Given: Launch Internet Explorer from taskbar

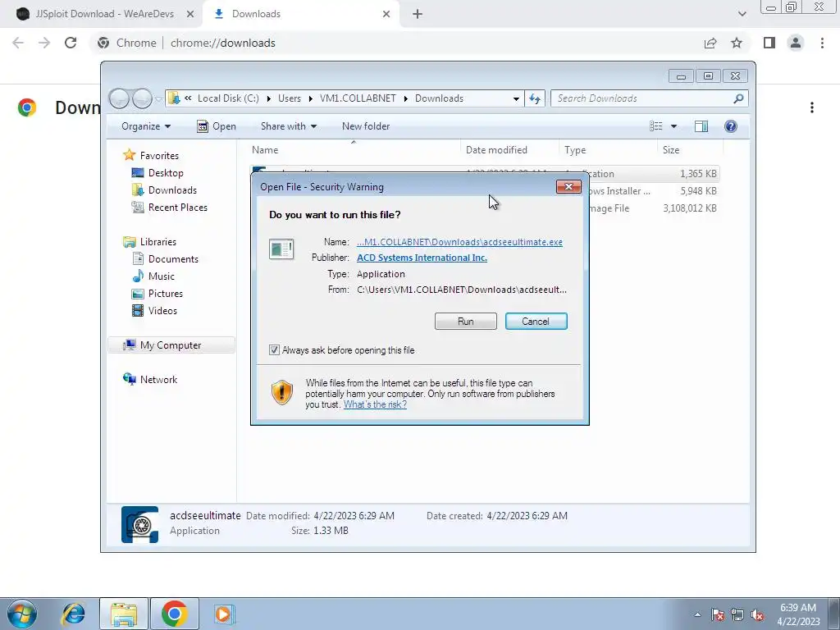Looking at the screenshot, I should coord(73,614).
